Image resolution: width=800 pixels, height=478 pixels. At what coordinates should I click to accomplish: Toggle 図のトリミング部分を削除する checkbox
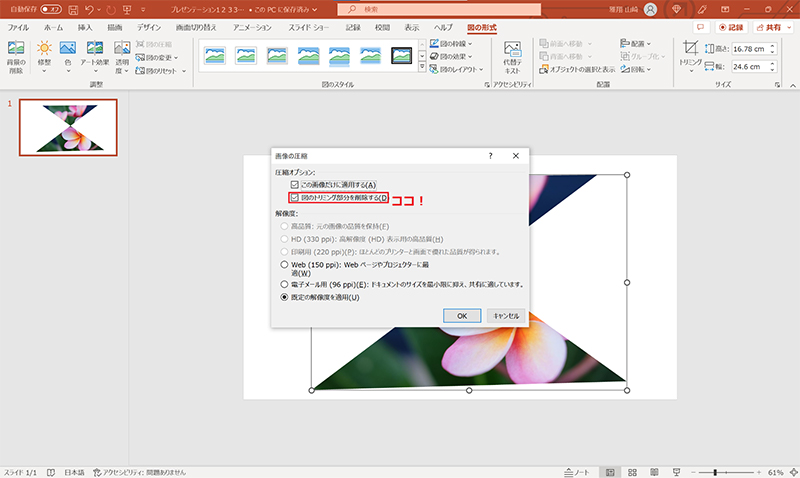pos(294,198)
